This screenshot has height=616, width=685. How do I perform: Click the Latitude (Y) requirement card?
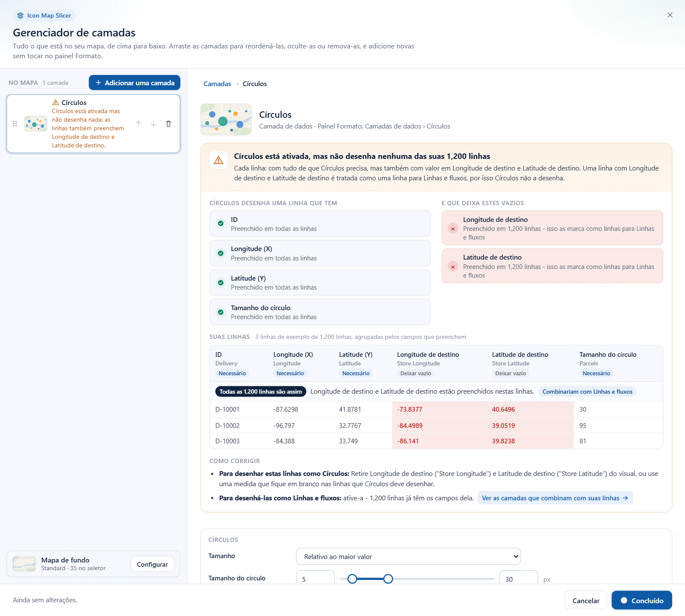pyautogui.click(x=320, y=282)
